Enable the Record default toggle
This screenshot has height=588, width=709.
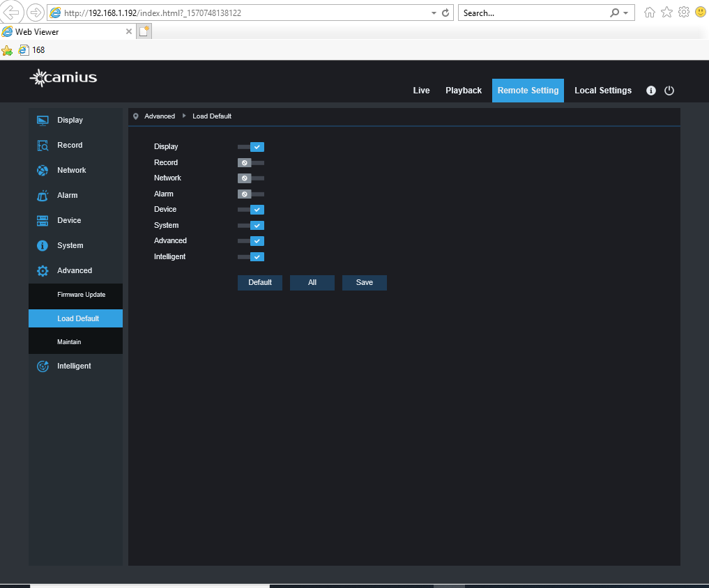point(251,162)
